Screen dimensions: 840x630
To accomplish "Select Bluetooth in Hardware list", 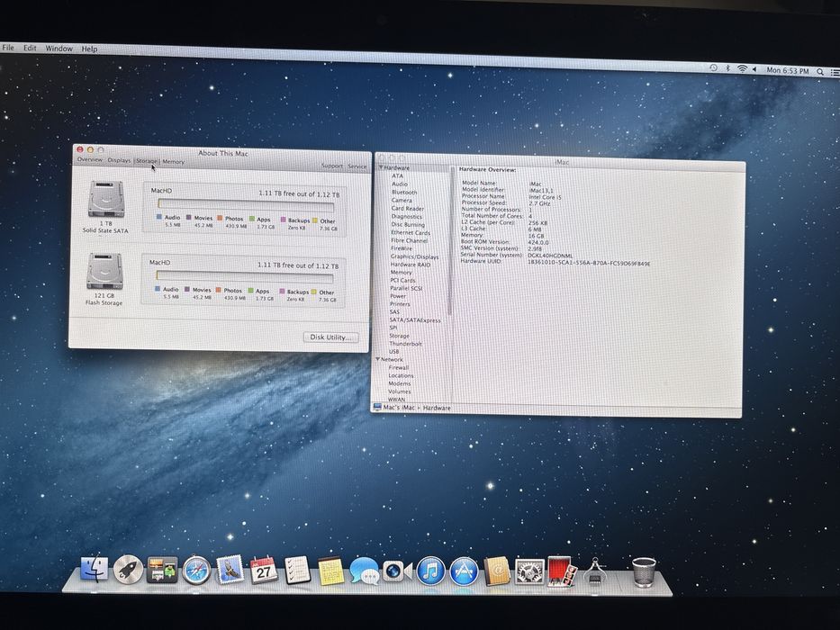I will tap(404, 192).
